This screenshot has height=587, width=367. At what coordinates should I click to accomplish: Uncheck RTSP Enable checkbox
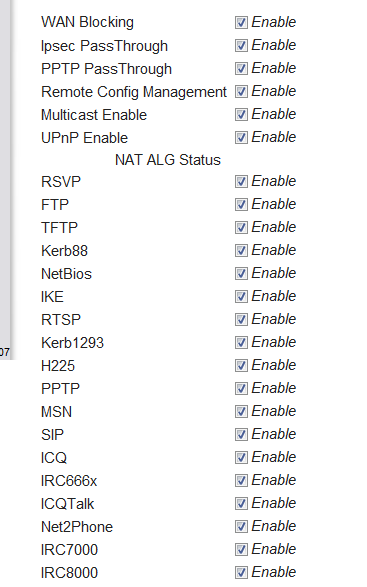[241, 319]
